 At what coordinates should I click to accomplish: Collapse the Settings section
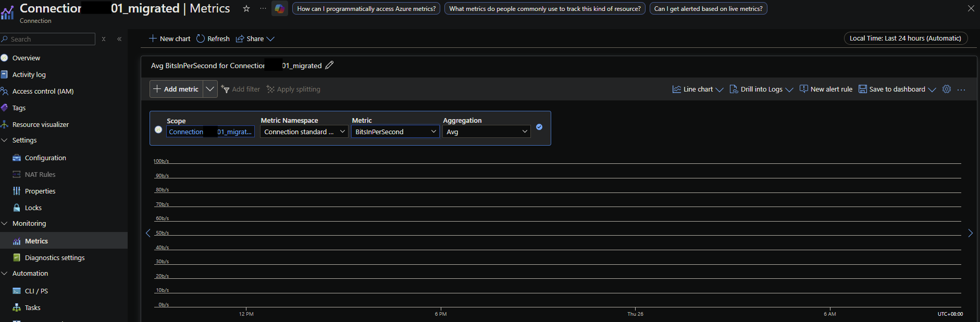click(4, 140)
